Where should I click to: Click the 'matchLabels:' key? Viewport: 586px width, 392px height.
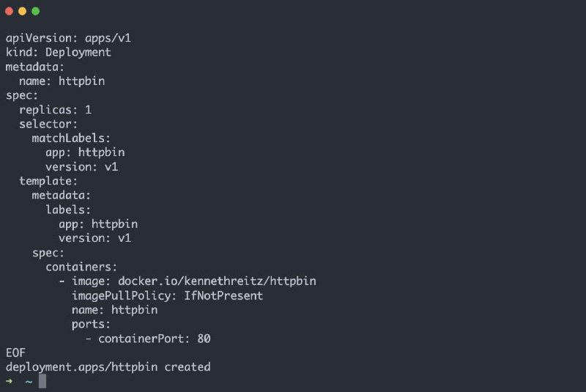click(x=71, y=138)
